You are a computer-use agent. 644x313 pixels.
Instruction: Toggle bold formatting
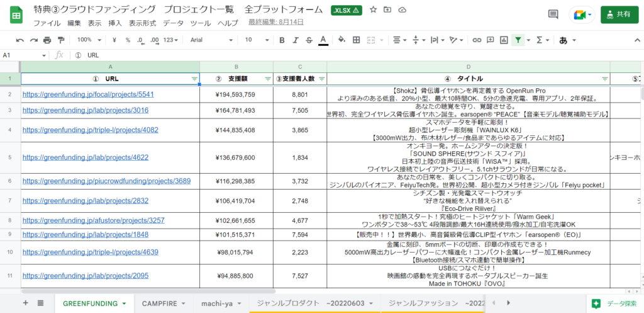tap(282, 40)
